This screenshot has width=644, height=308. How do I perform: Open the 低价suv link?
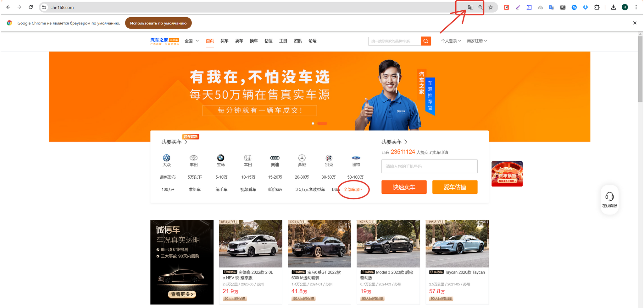pos(275,189)
